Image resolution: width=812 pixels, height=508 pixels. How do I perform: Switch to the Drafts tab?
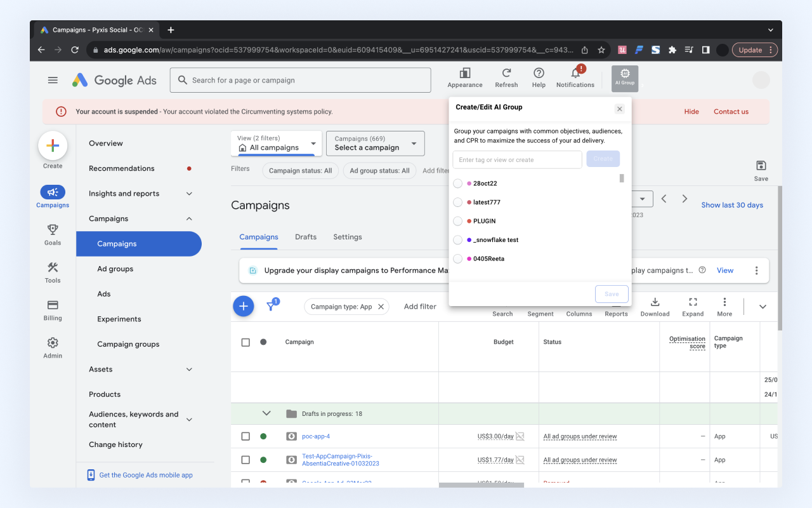click(306, 237)
